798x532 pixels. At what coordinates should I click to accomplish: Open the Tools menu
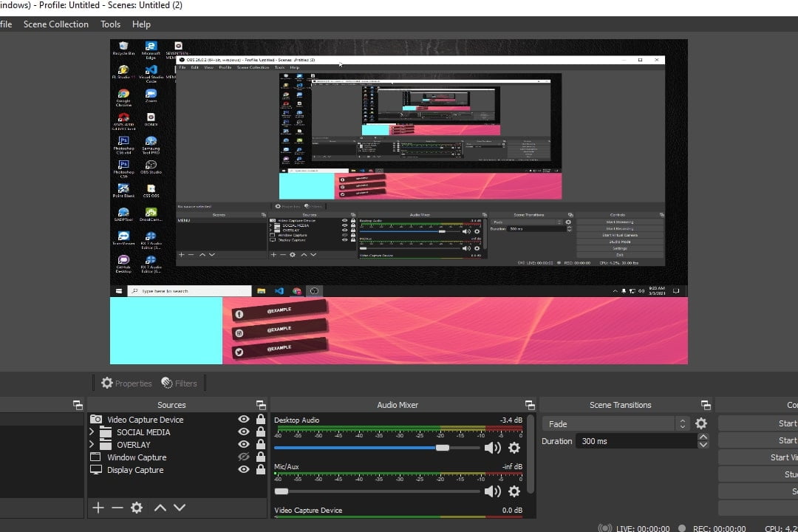(110, 24)
